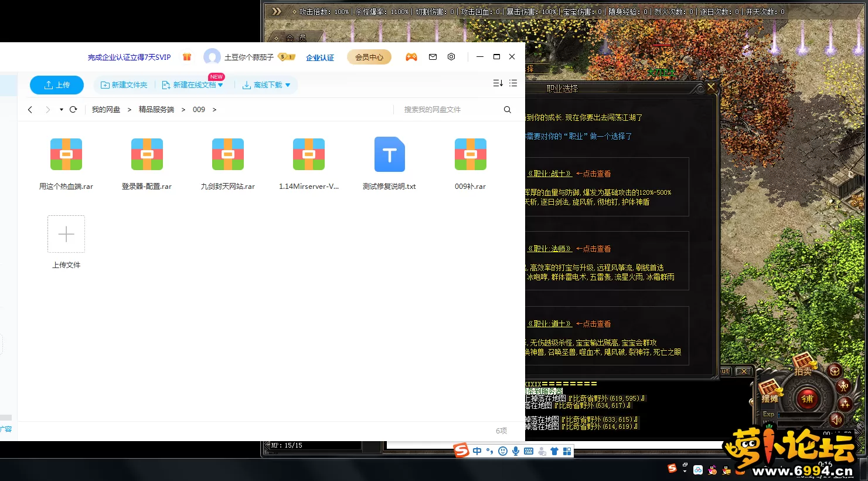Select the 1.14Mirserver archive file
Viewport: 868px width, 481px height.
309,163
